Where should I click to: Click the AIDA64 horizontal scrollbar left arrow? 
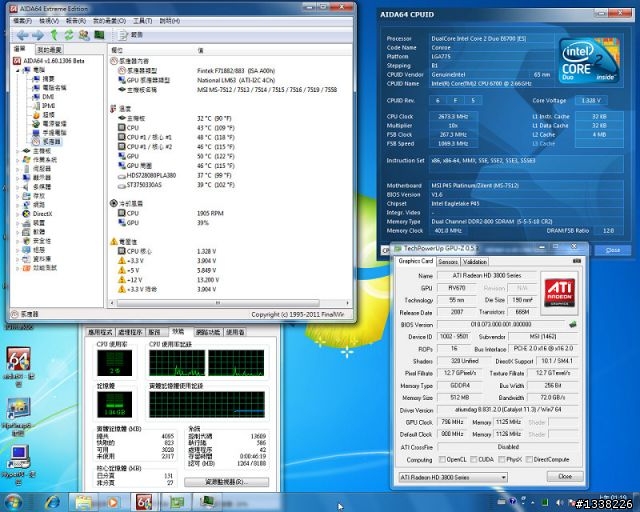[112, 303]
